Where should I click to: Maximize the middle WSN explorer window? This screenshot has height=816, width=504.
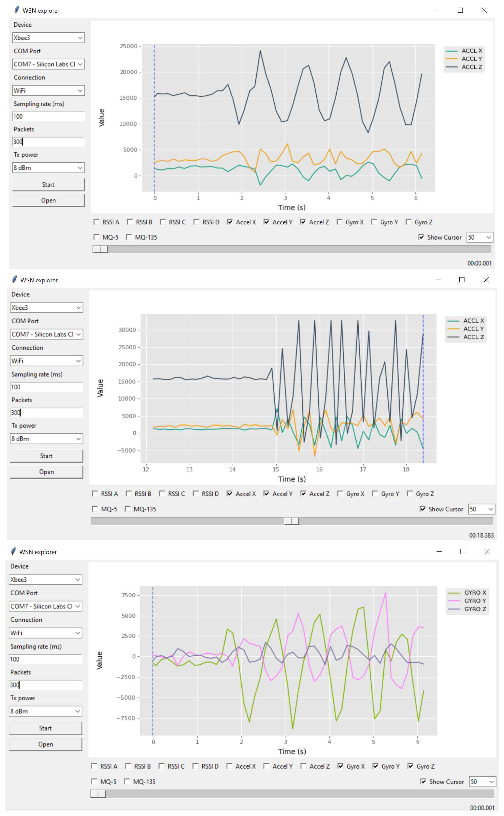tap(462, 280)
